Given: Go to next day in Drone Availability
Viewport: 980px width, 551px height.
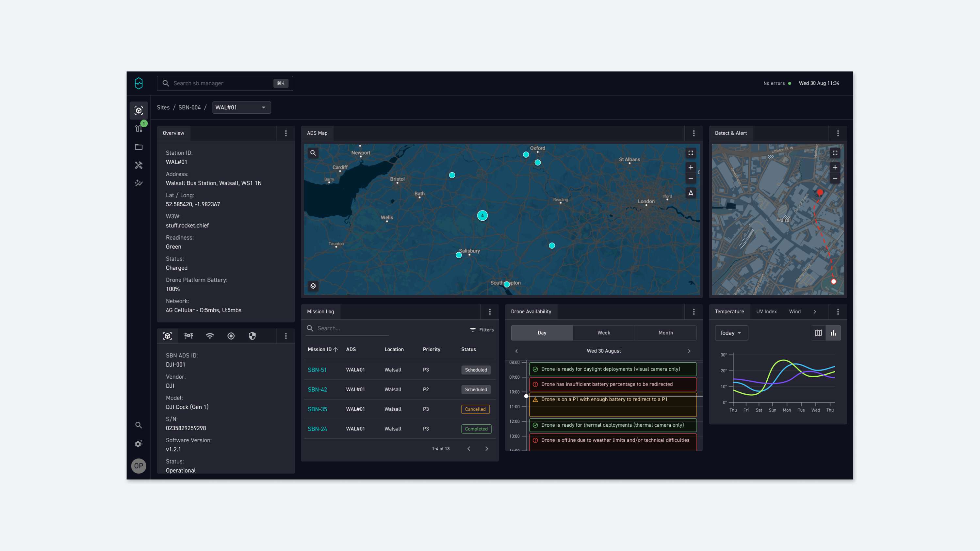Looking at the screenshot, I should [689, 351].
